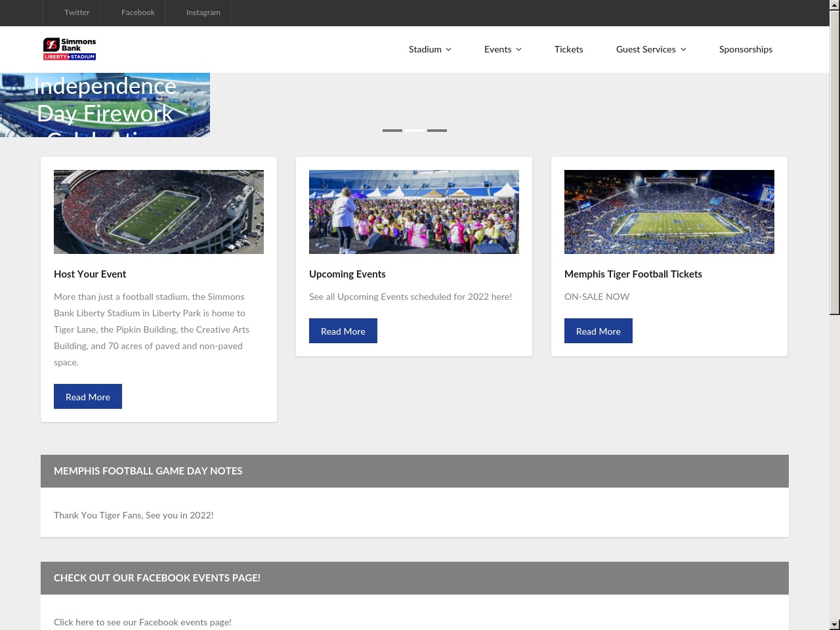Expand the Guest Services chevron
The width and height of the screenshot is (840, 630).
click(683, 49)
